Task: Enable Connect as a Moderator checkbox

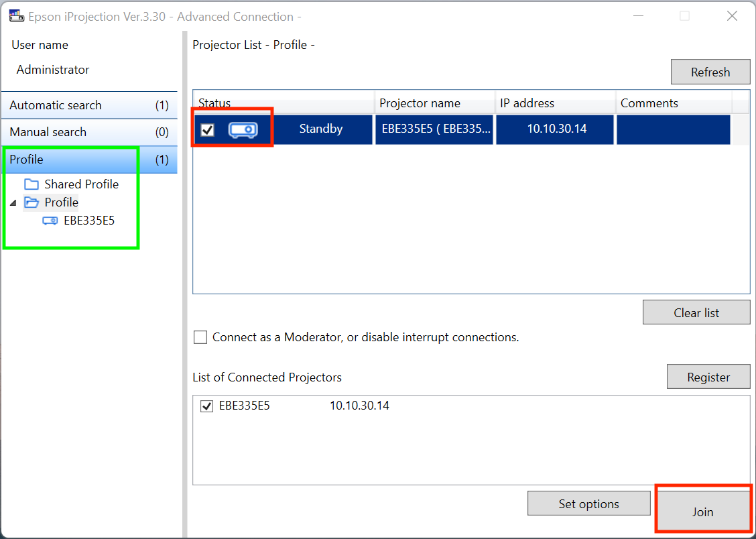Action: [x=200, y=337]
